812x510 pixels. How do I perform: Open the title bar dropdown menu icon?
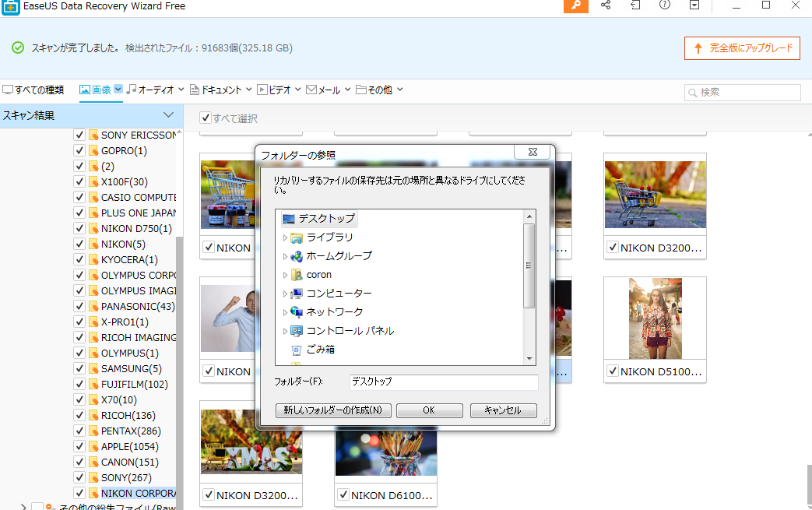click(694, 5)
